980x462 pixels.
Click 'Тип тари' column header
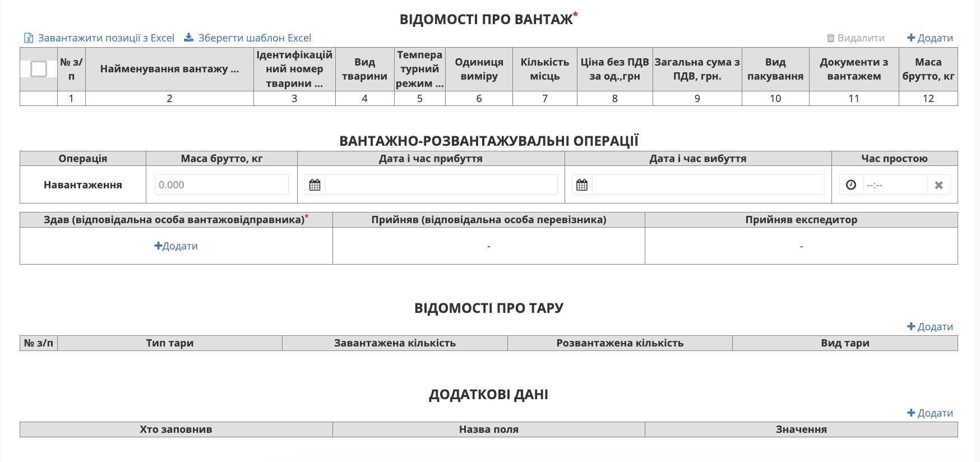coord(170,343)
